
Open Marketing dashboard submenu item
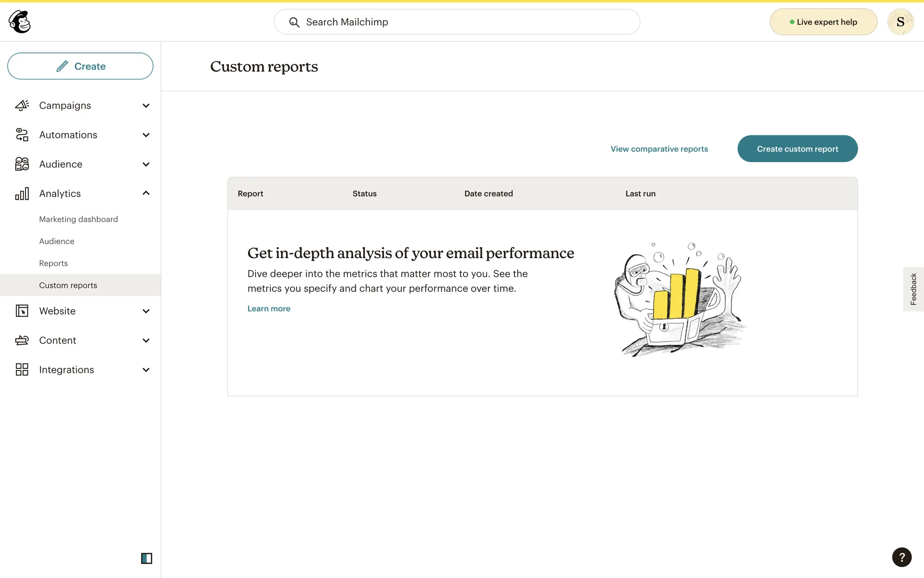(78, 219)
